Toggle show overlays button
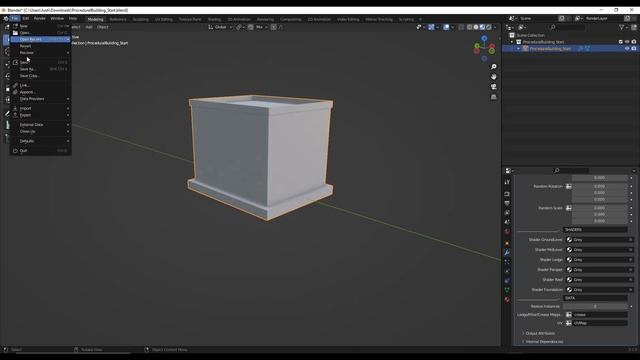 [x=447, y=27]
